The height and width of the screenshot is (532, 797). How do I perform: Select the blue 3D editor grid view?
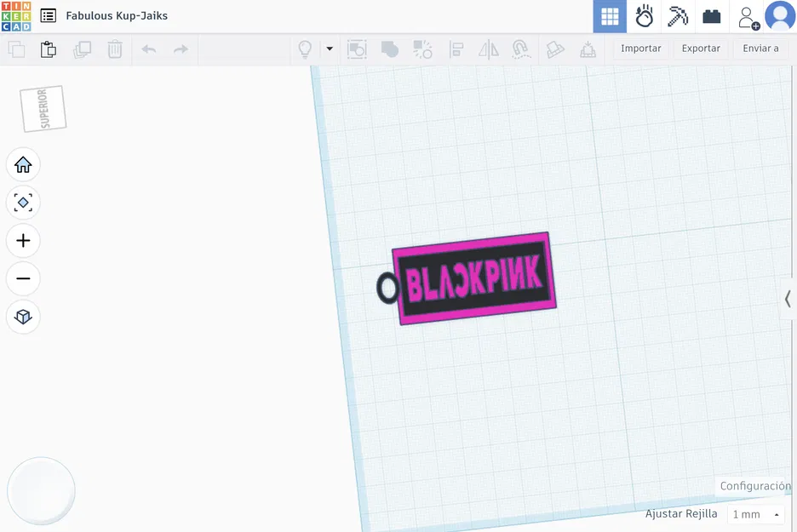click(x=610, y=16)
